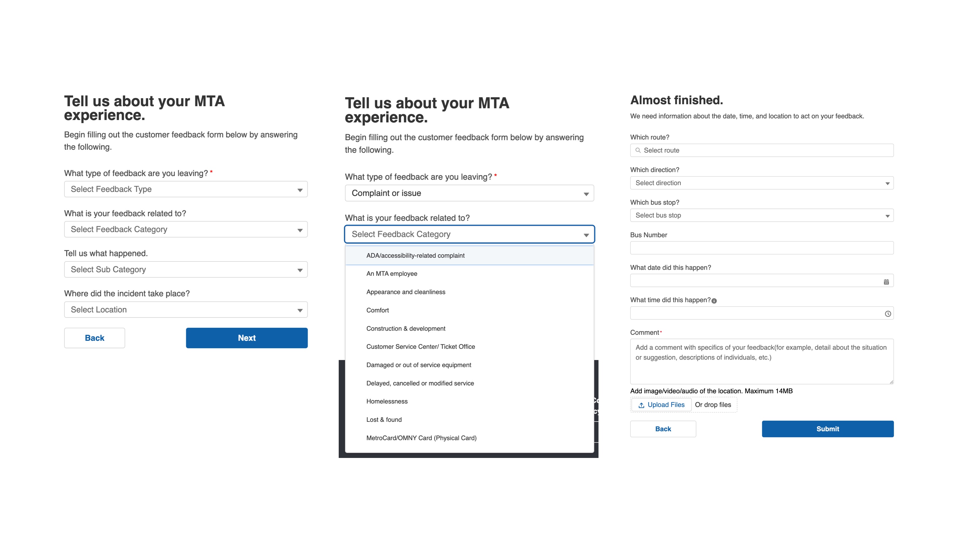Pick Lost & found from the list
980x551 pixels.
384,419
